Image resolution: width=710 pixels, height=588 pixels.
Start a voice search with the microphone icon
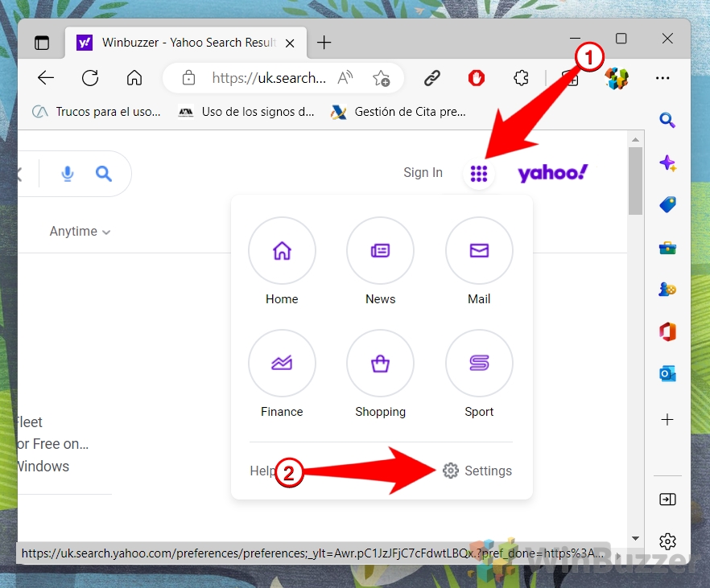(x=68, y=174)
